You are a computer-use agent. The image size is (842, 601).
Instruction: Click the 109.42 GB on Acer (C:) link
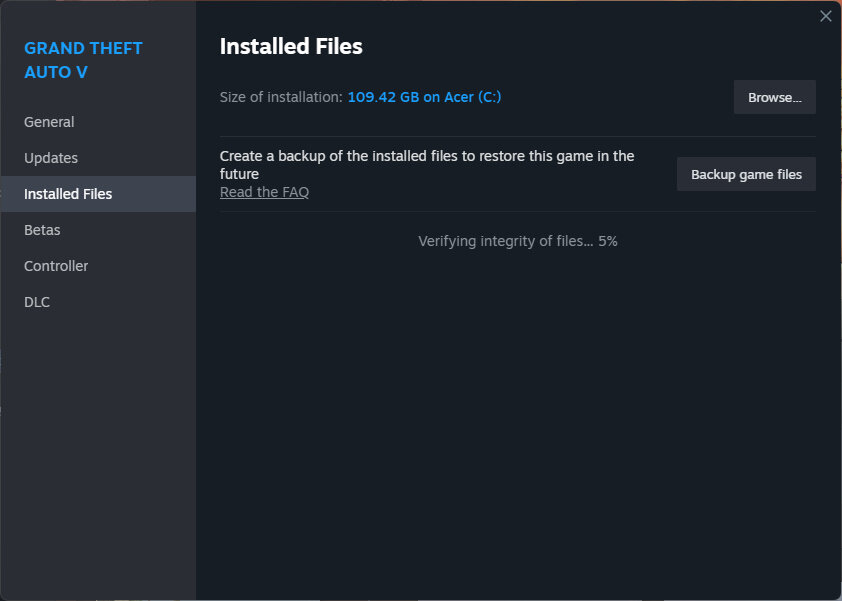coord(424,97)
